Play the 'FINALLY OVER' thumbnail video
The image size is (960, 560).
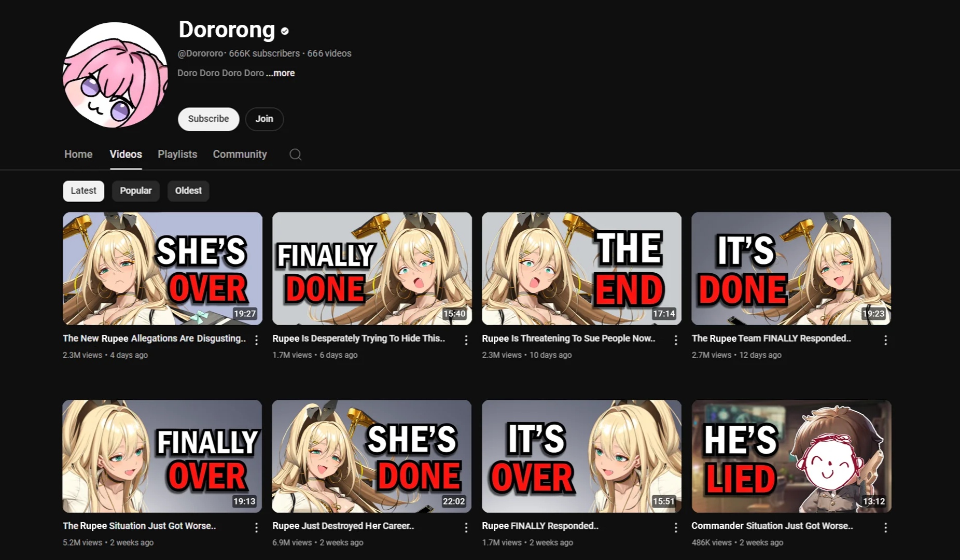coord(162,456)
